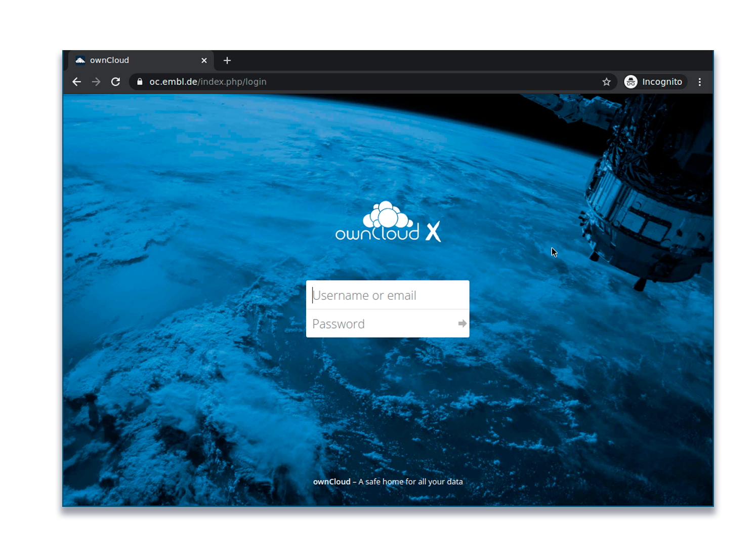The width and height of the screenshot is (756, 557).
Task: Open a new tab with the plus button
Action: [227, 60]
